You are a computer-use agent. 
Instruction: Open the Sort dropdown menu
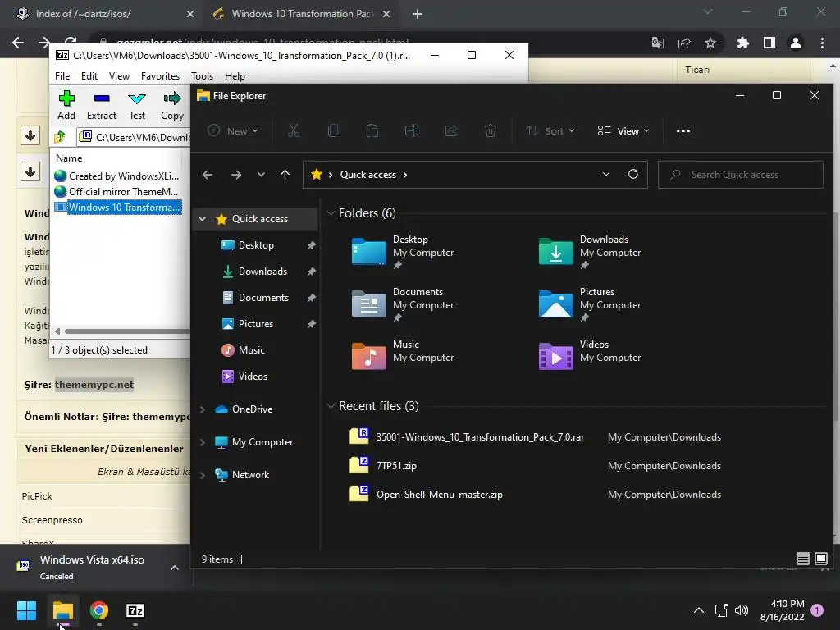point(550,130)
